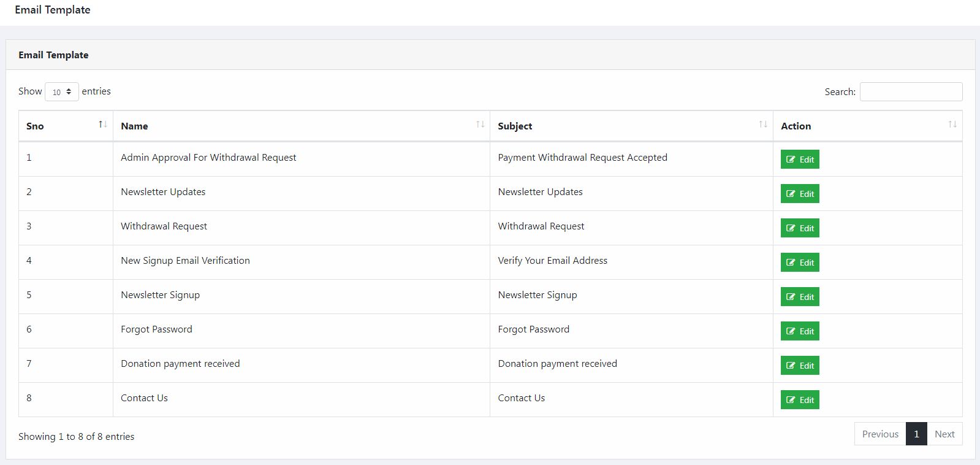Edit the Forgot Password template
The image size is (980, 465).
(800, 331)
